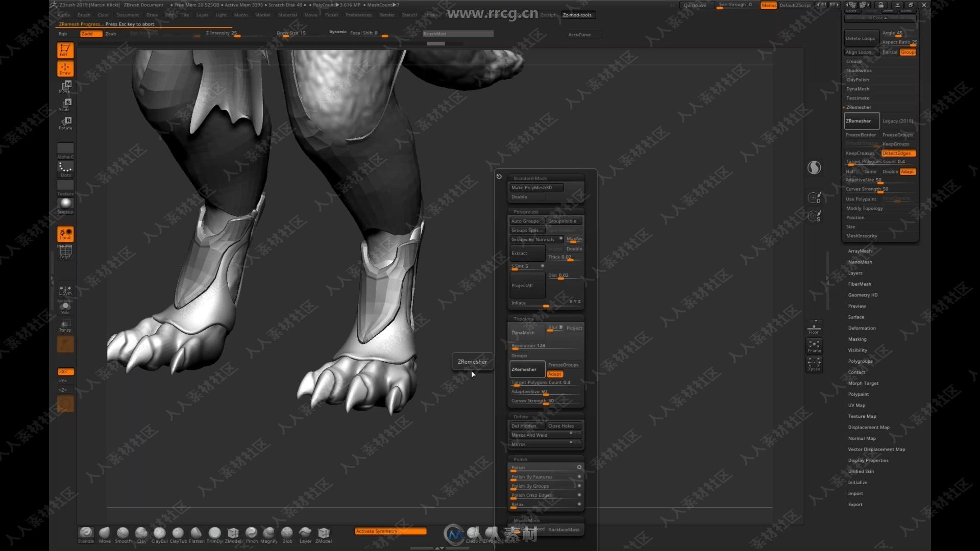
Task: Click ZRemesher button in floating panel
Action: 527,369
